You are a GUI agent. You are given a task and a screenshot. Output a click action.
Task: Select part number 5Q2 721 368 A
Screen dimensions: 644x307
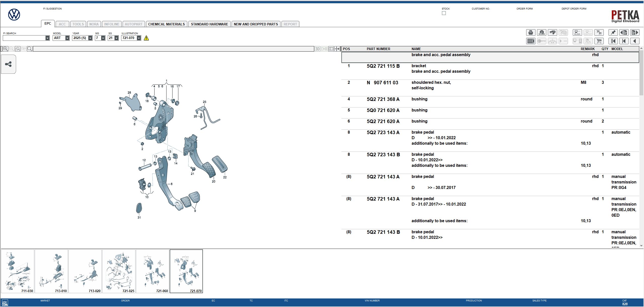[383, 99]
